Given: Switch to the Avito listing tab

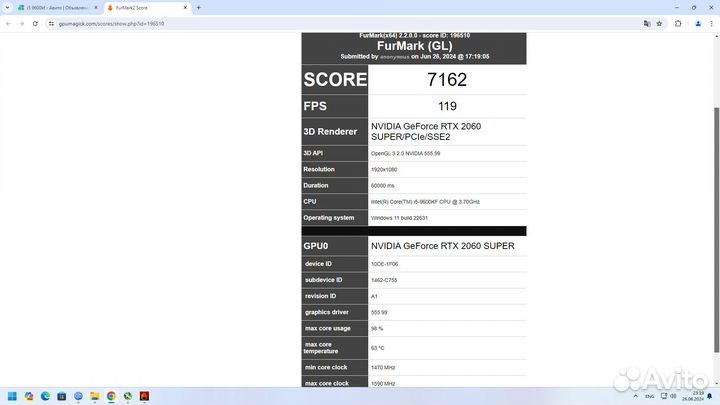Looking at the screenshot, I should (57, 8).
